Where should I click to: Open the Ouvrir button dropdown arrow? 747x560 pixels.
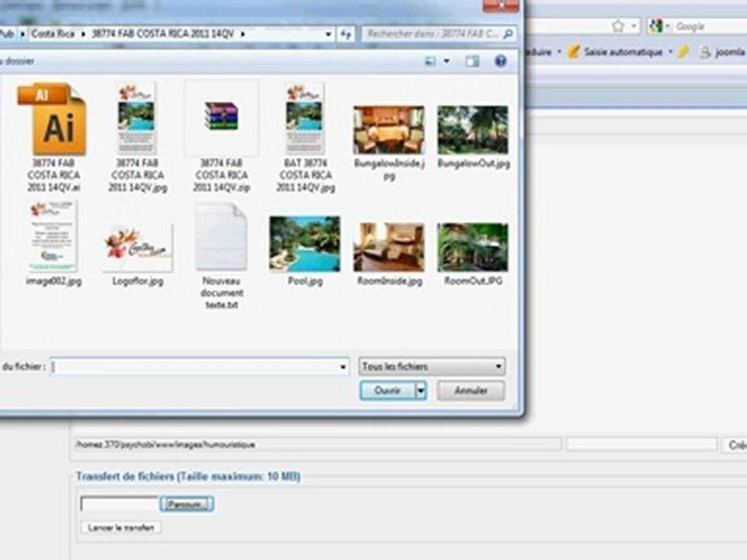tap(421, 390)
